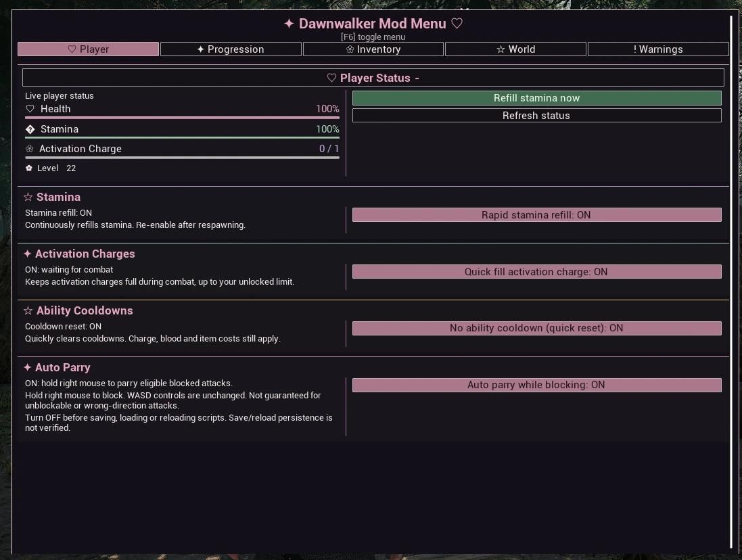Switch to the Player tab

point(88,49)
